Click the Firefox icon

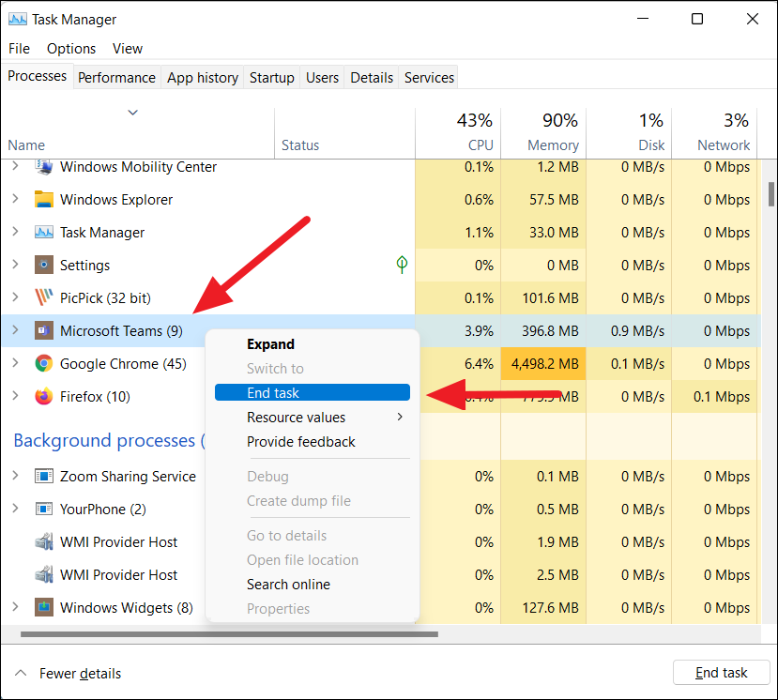coord(44,396)
